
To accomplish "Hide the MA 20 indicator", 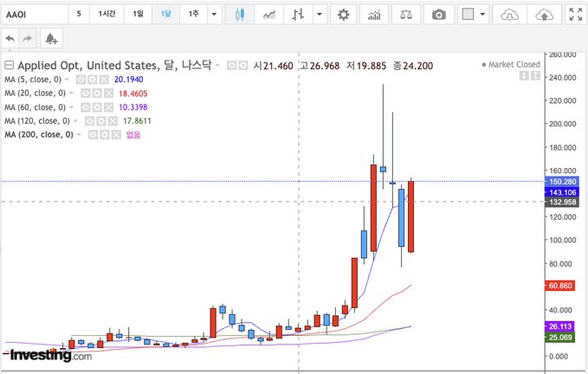I will pos(86,93).
